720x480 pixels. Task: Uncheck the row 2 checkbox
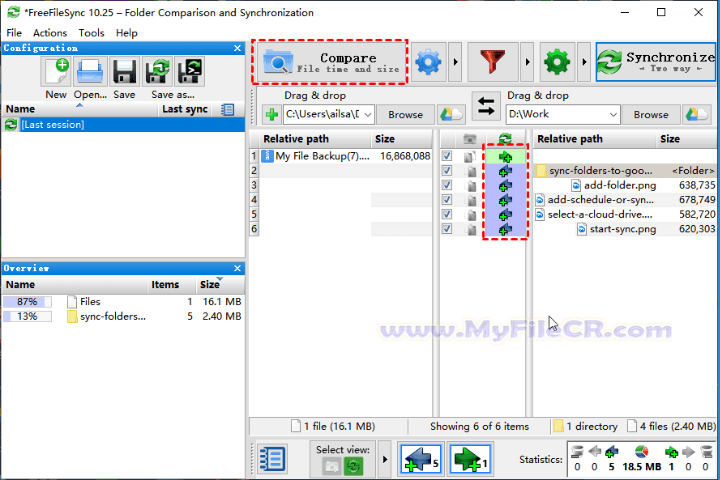point(447,171)
